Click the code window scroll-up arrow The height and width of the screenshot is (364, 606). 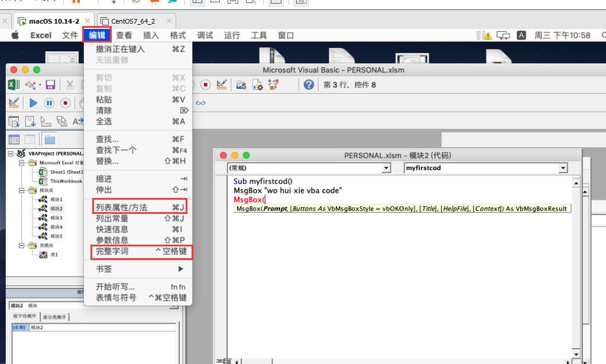point(576,183)
